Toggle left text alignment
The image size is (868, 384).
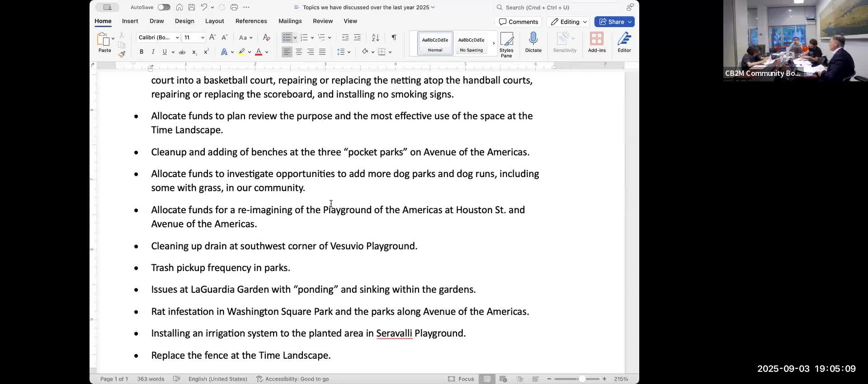click(287, 52)
